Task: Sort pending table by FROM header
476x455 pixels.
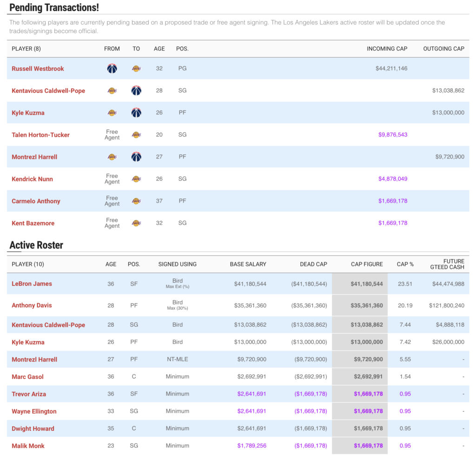Action: pyautogui.click(x=112, y=49)
